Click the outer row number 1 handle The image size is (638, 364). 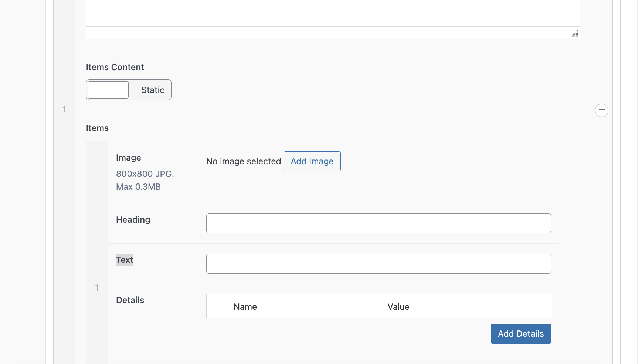click(64, 109)
